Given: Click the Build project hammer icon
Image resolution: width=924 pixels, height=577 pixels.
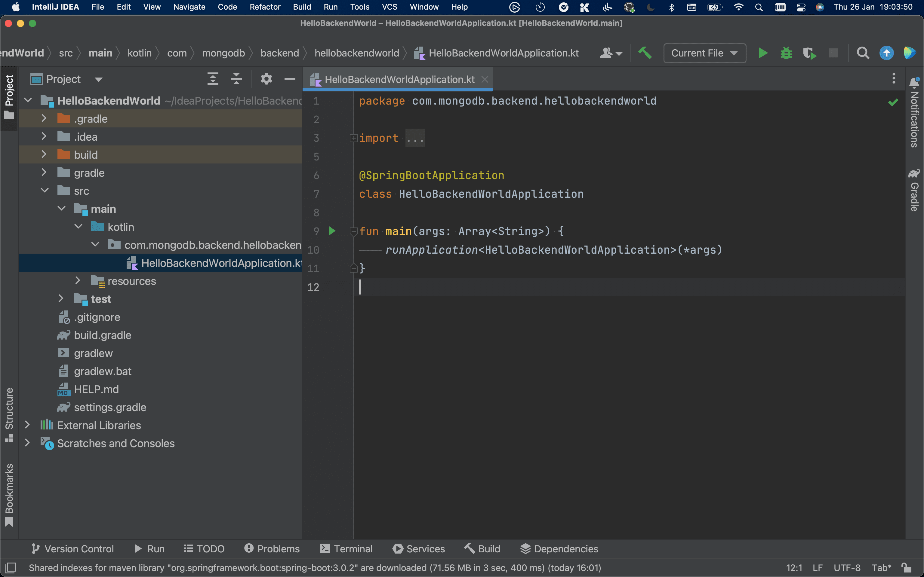Looking at the screenshot, I should pyautogui.click(x=645, y=53).
